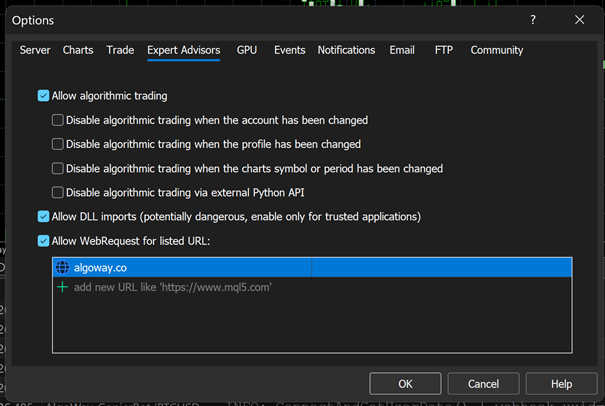Click the Help button

(x=561, y=384)
